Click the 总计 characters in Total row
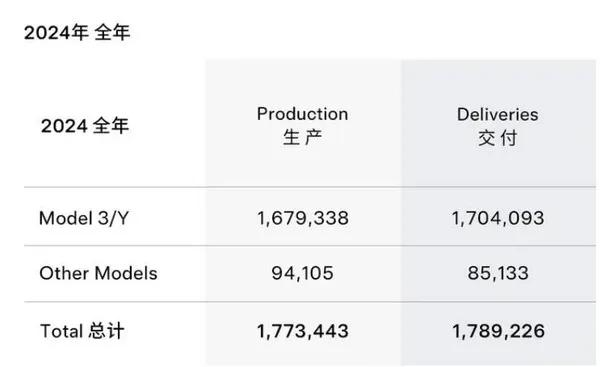 106,331
